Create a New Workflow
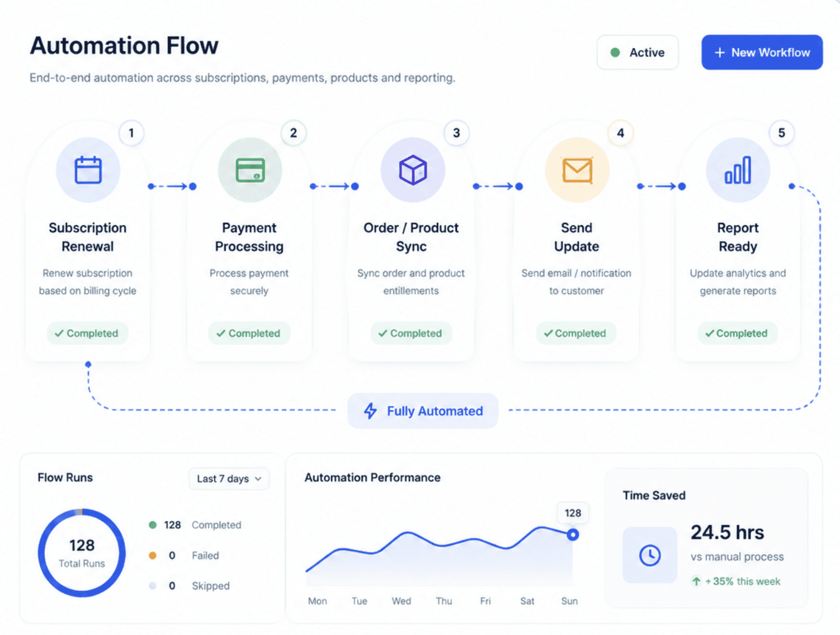Image resolution: width=840 pixels, height=635 pixels. 762,53
